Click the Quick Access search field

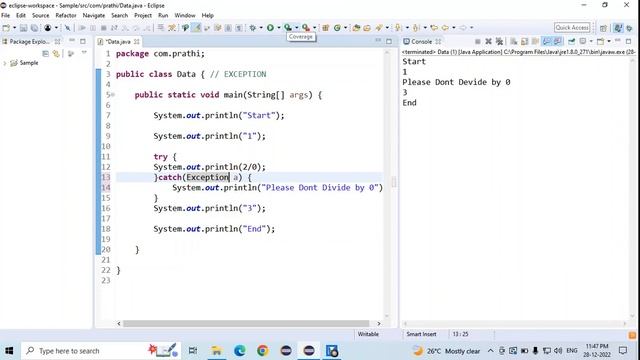tap(572, 28)
